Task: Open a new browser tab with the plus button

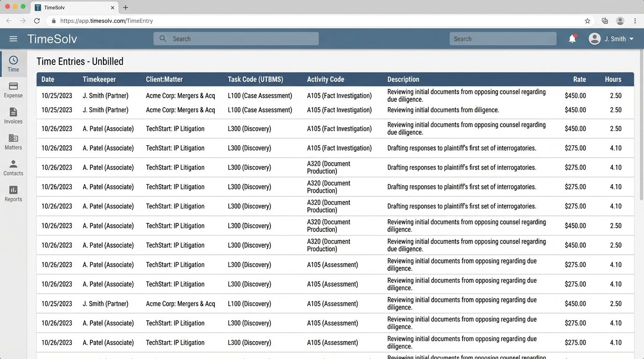Action: tap(125, 7)
